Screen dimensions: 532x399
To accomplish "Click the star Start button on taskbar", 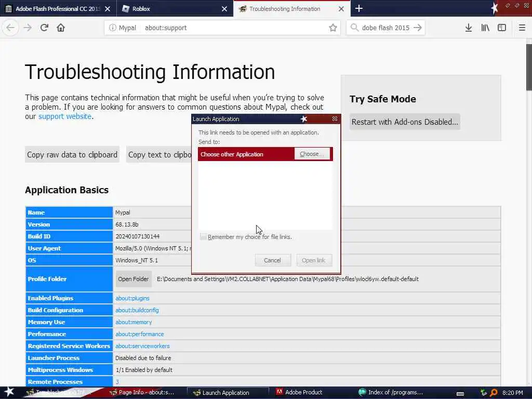I will coord(9,392).
